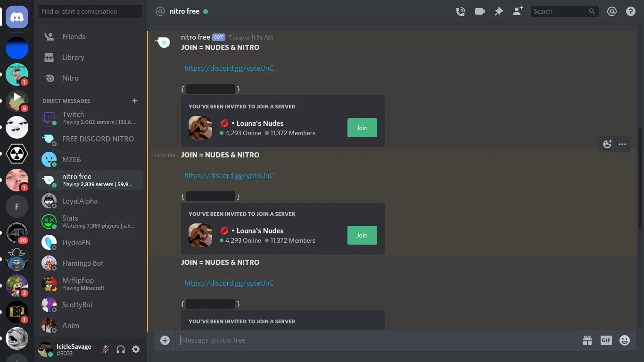
Task: Click IcicleSavage user avatar
Action: (45, 349)
